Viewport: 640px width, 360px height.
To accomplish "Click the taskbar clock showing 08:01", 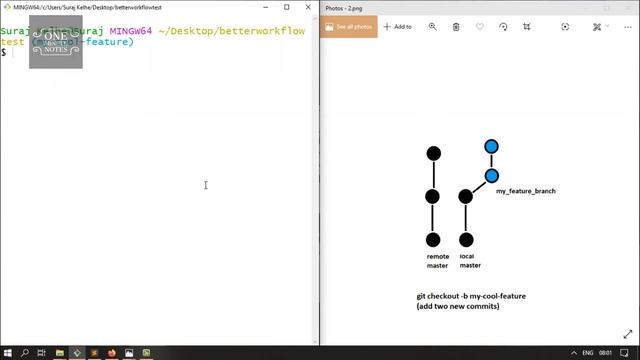I will [605, 353].
